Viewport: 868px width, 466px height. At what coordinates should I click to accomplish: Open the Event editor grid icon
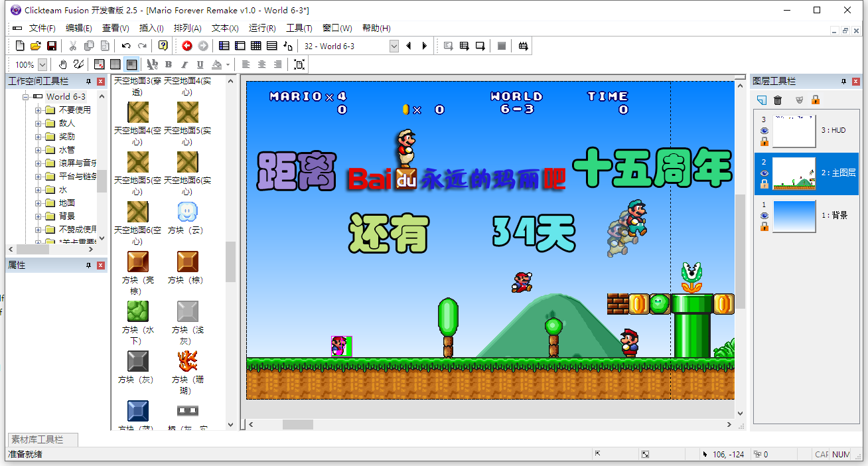pyautogui.click(x=256, y=46)
